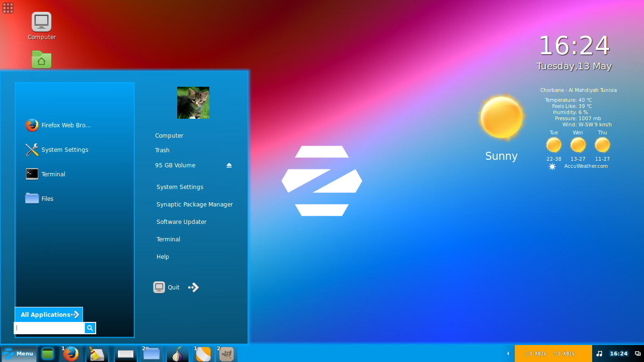This screenshot has height=362, width=644.
Task: Click the app grid icon in the top-left corner
Action: coord(8,8)
